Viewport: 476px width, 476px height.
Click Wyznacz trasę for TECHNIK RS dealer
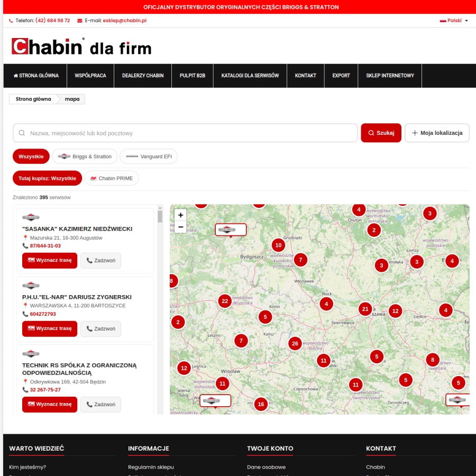pyautogui.click(x=50, y=405)
